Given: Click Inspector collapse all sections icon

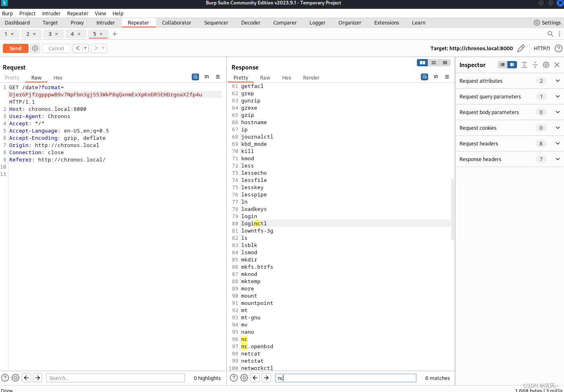Looking at the screenshot, I should (x=535, y=65).
